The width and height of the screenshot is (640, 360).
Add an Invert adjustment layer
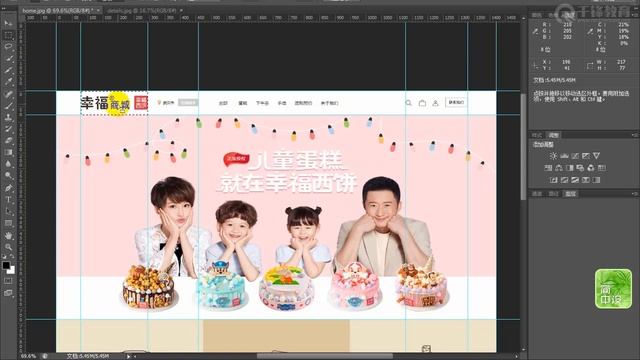[554, 180]
